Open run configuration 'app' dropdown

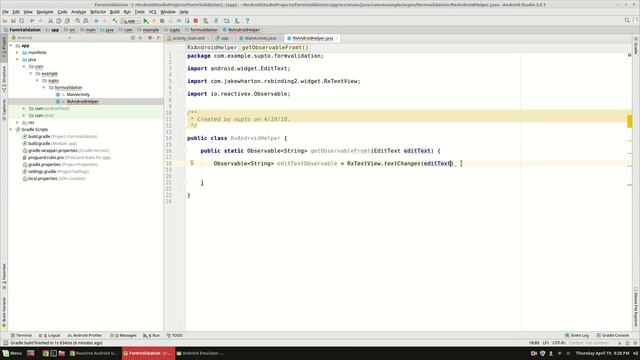[x=131, y=20]
